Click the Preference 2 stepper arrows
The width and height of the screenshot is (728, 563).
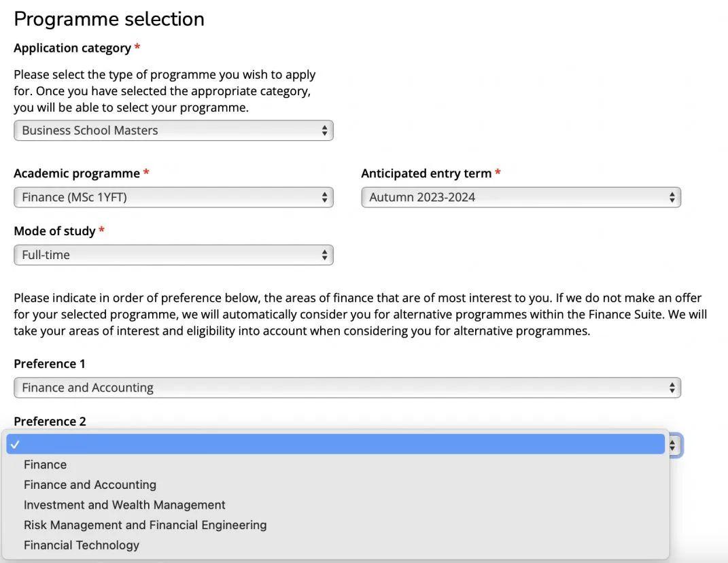point(673,445)
